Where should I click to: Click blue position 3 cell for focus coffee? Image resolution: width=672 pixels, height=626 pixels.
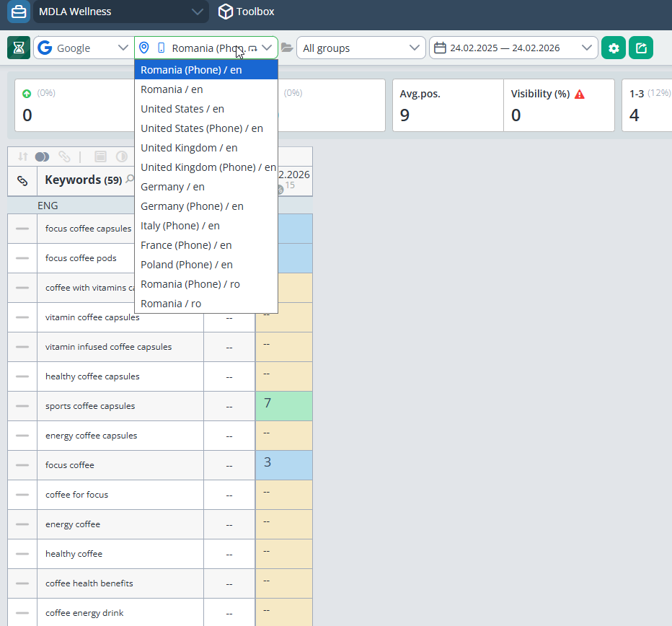point(284,464)
